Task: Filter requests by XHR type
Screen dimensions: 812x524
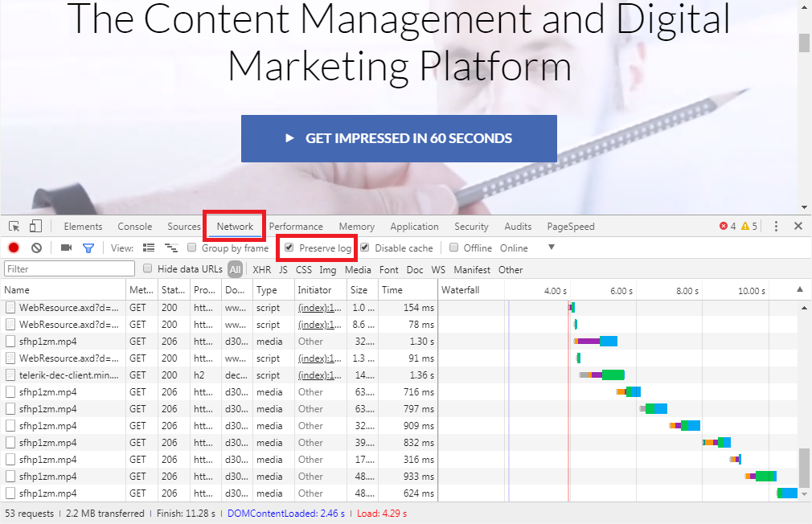Action: coord(261,270)
